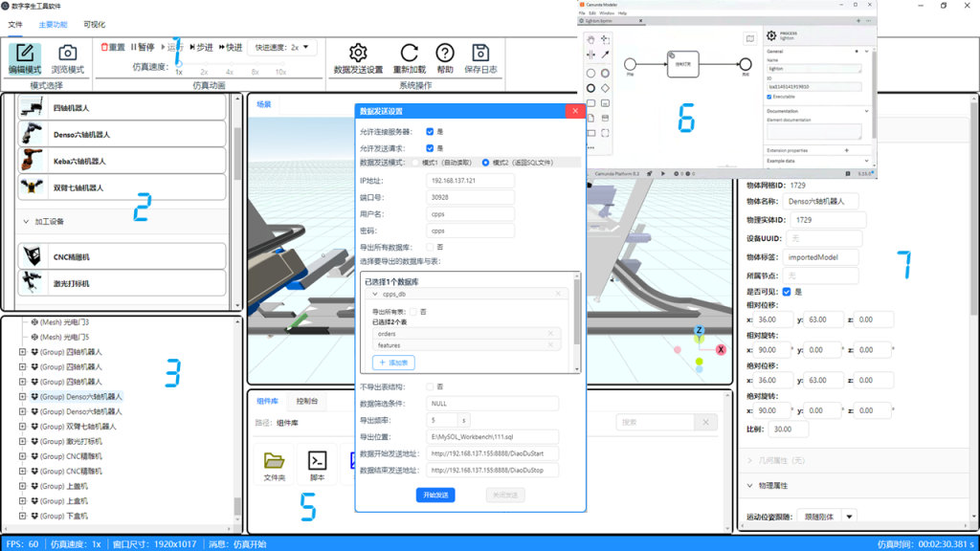
Task: Toggle the Executable checkbox in Camunda
Action: pos(769,97)
